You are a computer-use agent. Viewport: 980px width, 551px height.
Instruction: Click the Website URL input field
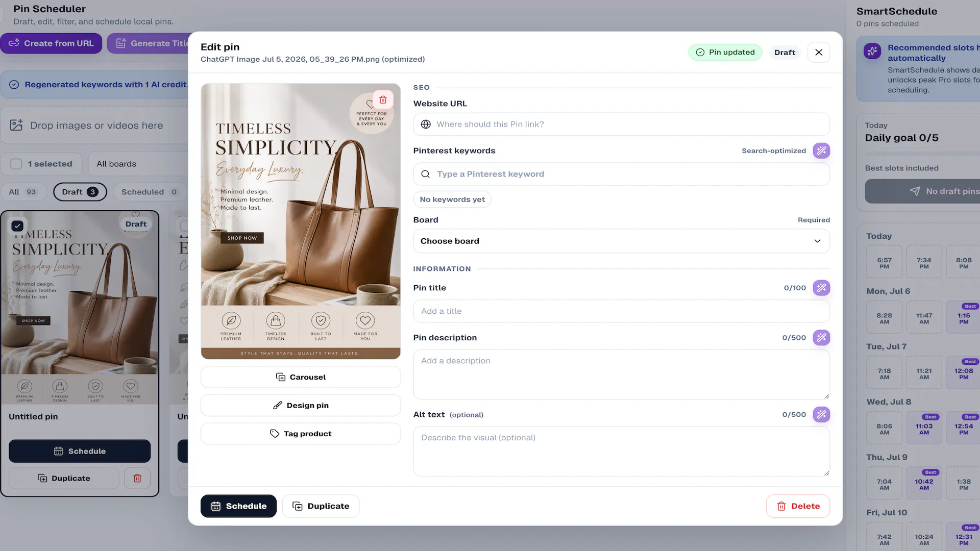coord(621,124)
